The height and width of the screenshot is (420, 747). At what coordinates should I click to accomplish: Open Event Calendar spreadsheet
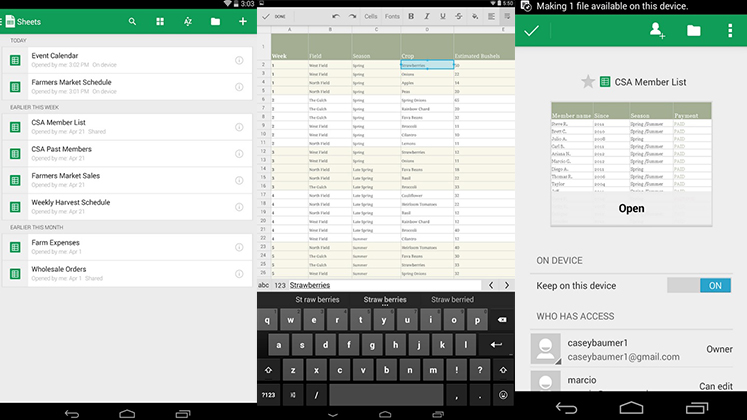tap(127, 60)
